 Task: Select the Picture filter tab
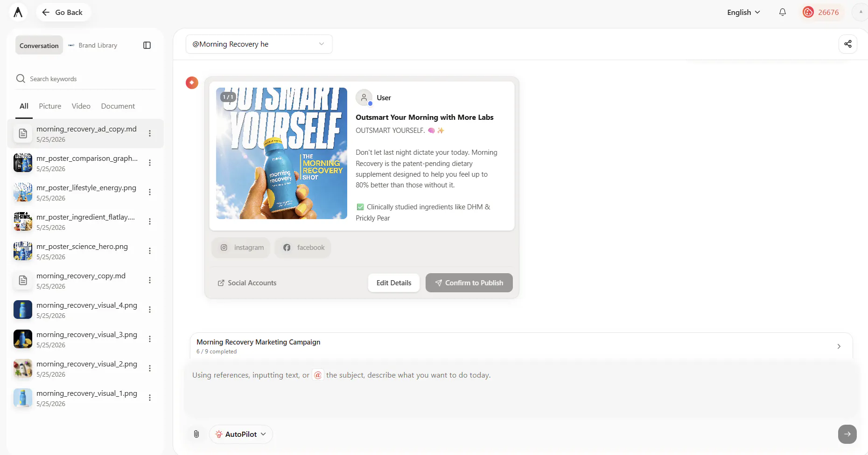50,106
